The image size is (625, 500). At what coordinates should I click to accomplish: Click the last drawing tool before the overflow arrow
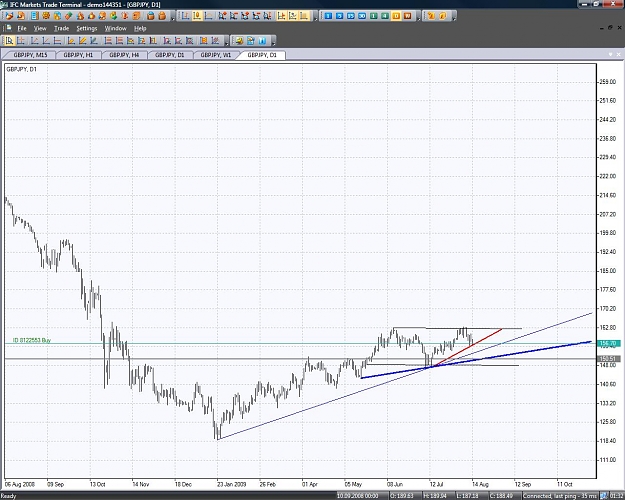[215, 41]
